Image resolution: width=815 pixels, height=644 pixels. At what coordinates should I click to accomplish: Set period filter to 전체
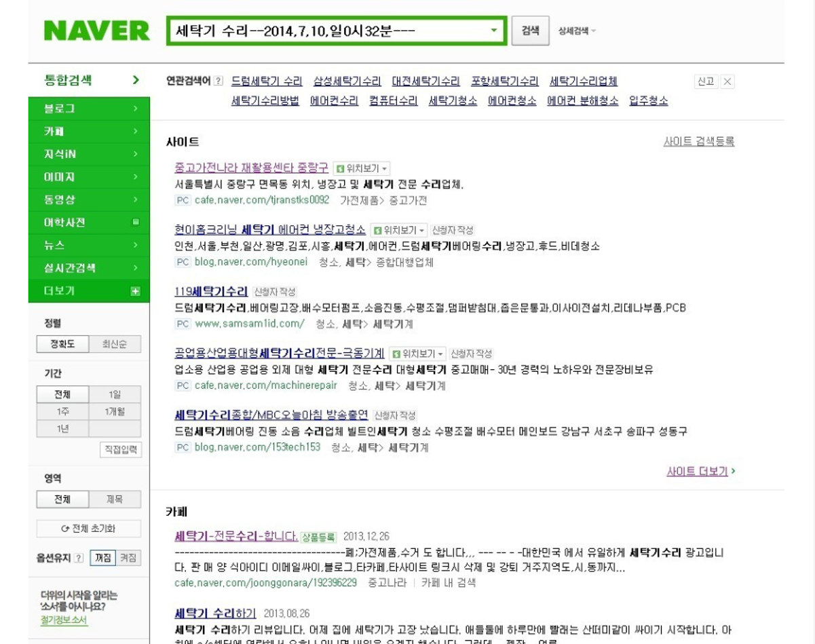(62, 394)
